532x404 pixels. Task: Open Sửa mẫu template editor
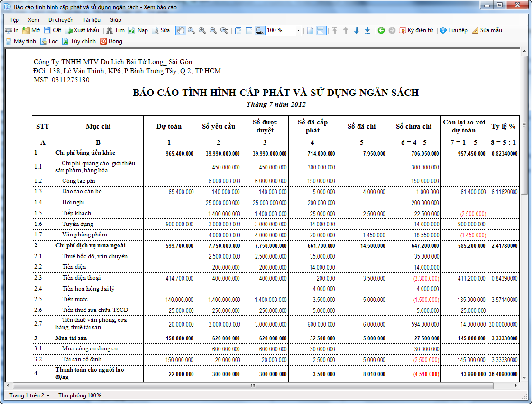pos(487,30)
